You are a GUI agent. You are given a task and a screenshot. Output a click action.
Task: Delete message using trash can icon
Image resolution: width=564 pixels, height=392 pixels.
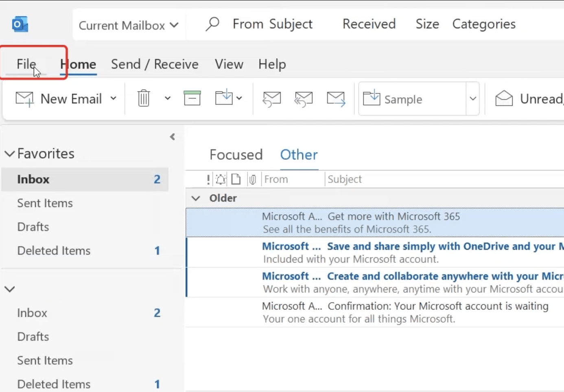pyautogui.click(x=144, y=98)
